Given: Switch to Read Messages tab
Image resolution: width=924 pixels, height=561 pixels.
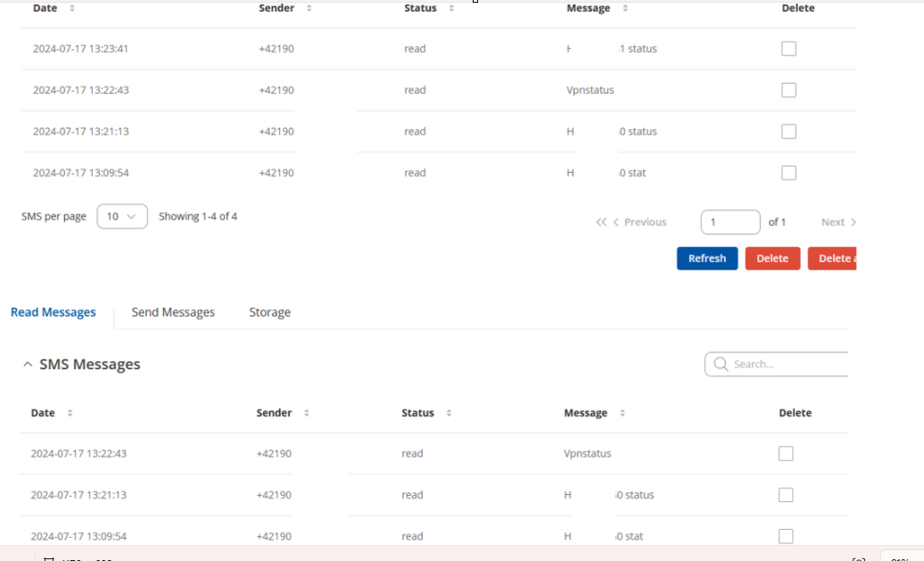Looking at the screenshot, I should [53, 312].
